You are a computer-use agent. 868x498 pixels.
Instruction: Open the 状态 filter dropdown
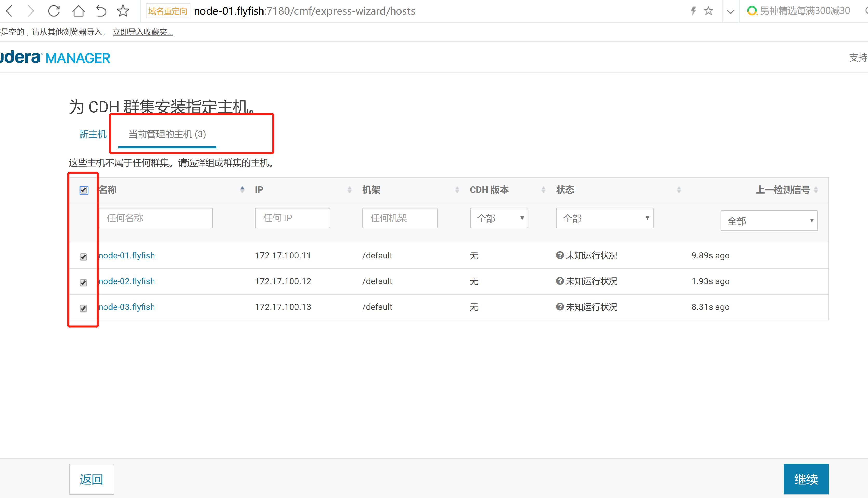(604, 218)
